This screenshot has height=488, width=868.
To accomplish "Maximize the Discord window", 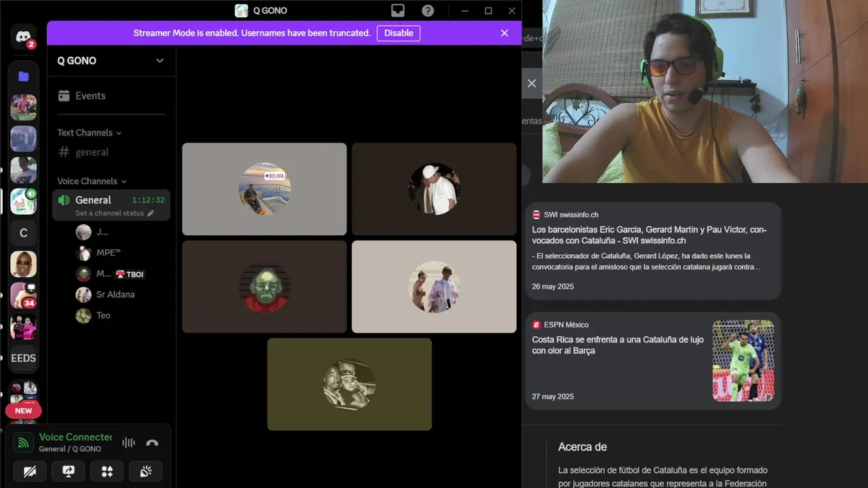I will point(488,11).
